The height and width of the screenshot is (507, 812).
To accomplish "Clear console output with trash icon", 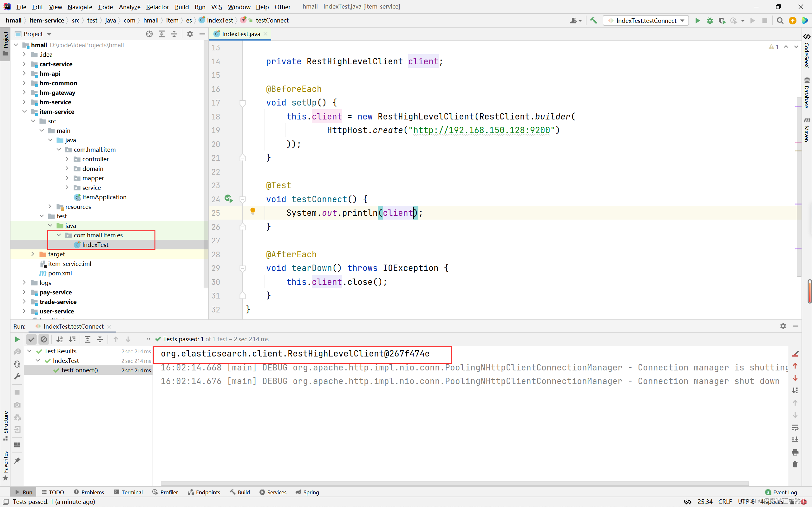I will pos(795,465).
